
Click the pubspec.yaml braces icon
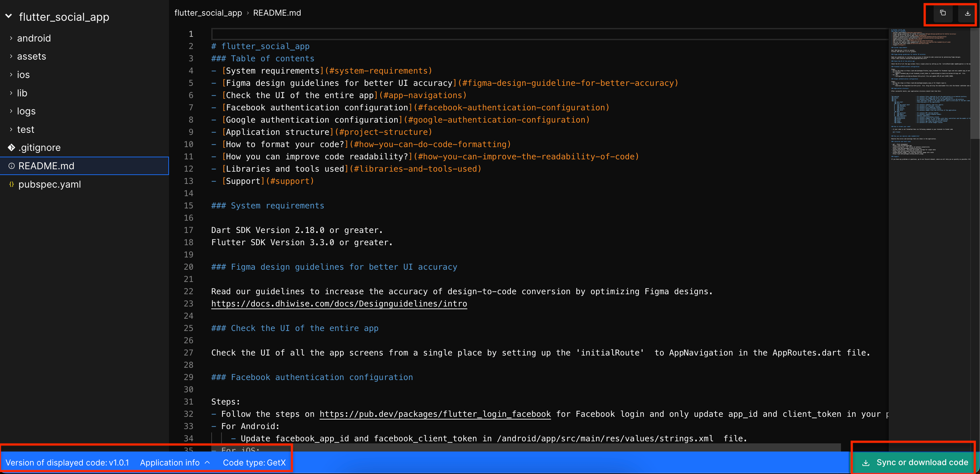tap(11, 184)
